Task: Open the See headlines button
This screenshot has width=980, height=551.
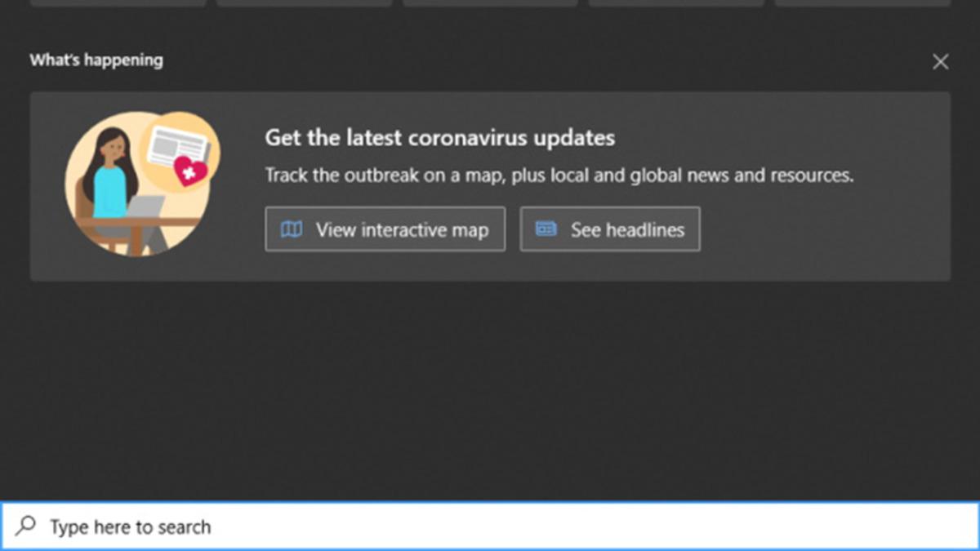Action: point(609,229)
